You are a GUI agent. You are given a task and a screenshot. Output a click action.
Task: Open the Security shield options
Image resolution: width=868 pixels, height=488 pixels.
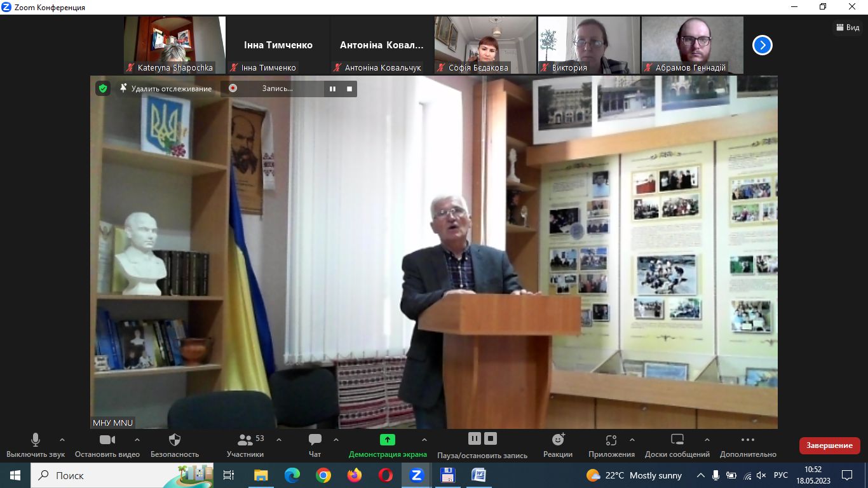point(175,440)
